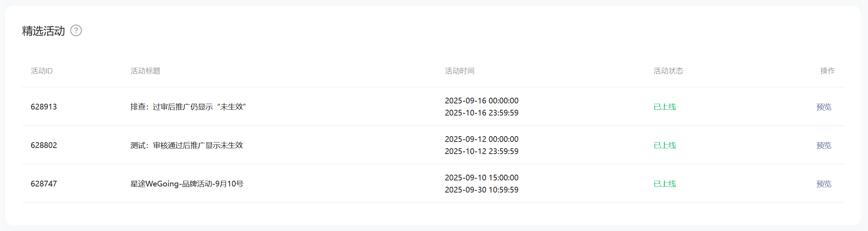
Task: Click title 星途WeGoing-品牌活动-9月10号
Action: (187, 184)
